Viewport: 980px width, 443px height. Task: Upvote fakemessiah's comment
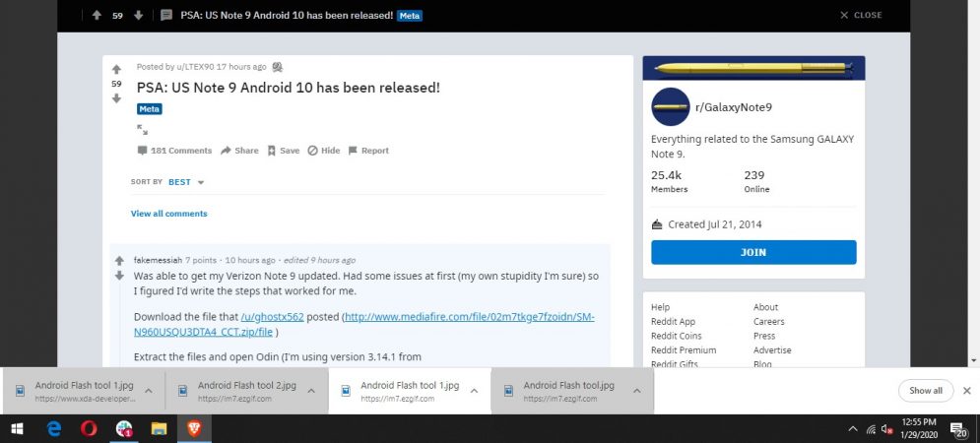pos(119,261)
